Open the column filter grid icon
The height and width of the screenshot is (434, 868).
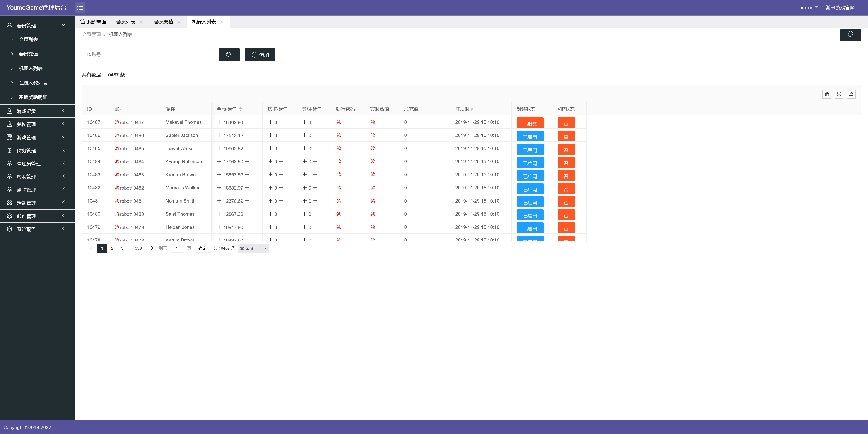827,94
